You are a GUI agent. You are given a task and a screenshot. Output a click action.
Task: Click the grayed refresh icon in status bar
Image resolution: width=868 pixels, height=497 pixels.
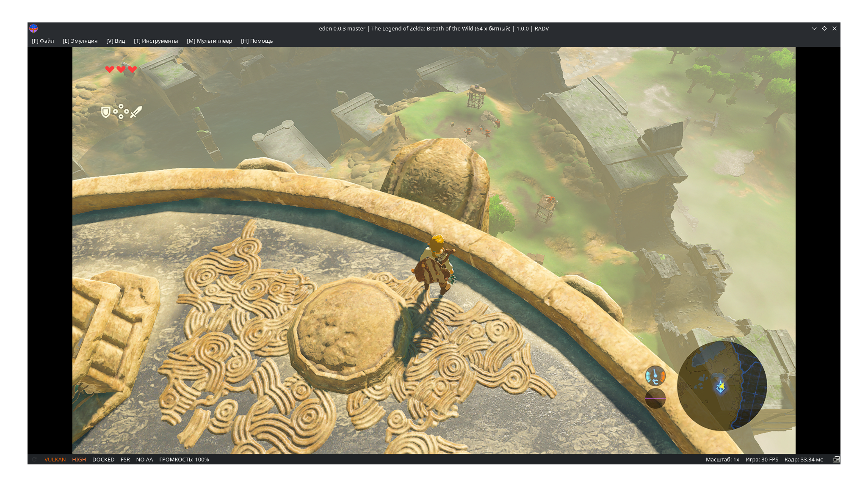pos(34,459)
